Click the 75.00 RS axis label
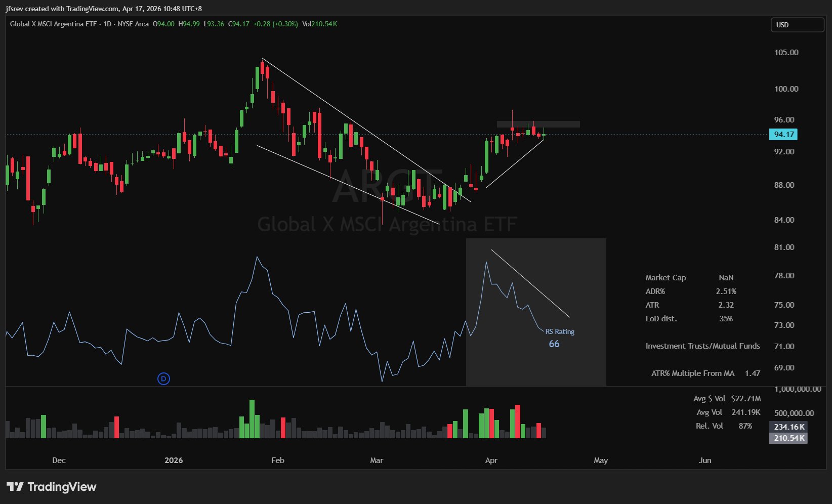The height and width of the screenshot is (504, 832). point(784,305)
